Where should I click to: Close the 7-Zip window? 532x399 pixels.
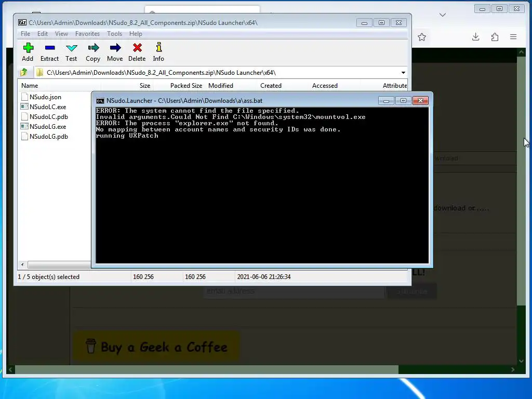click(x=398, y=23)
